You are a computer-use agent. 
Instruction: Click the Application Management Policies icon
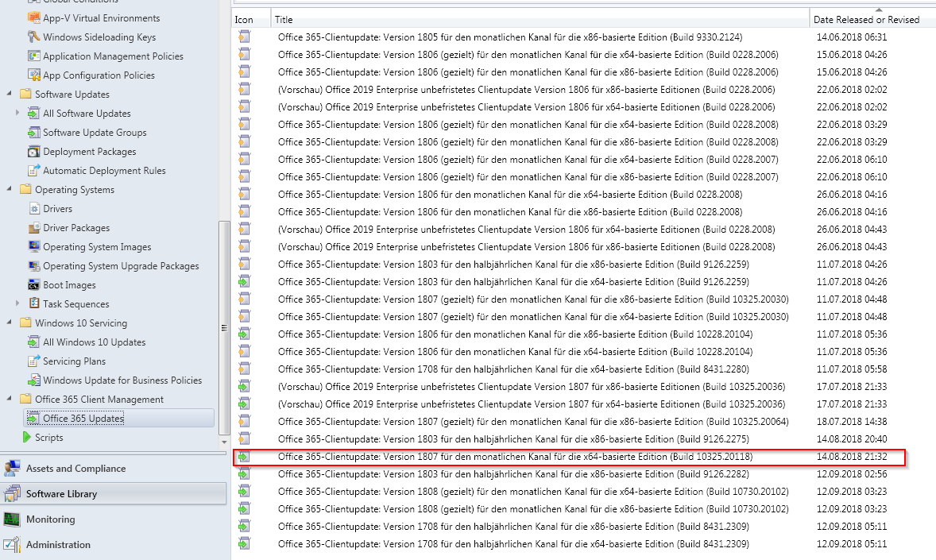(34, 56)
